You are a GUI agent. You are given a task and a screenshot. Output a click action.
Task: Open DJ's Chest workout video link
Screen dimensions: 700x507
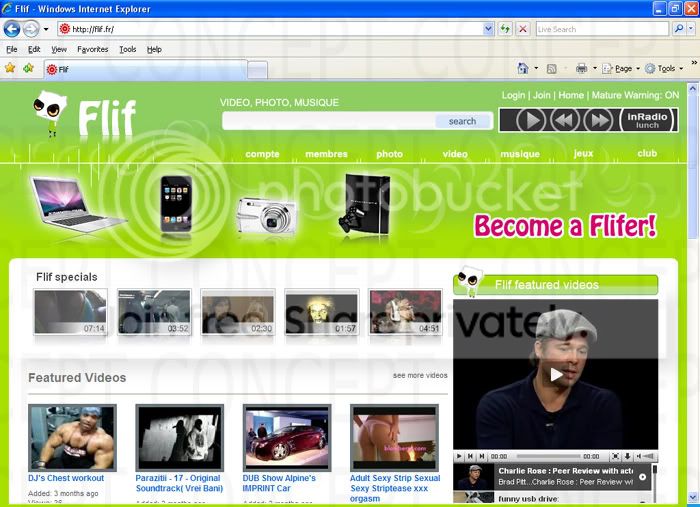click(x=66, y=478)
